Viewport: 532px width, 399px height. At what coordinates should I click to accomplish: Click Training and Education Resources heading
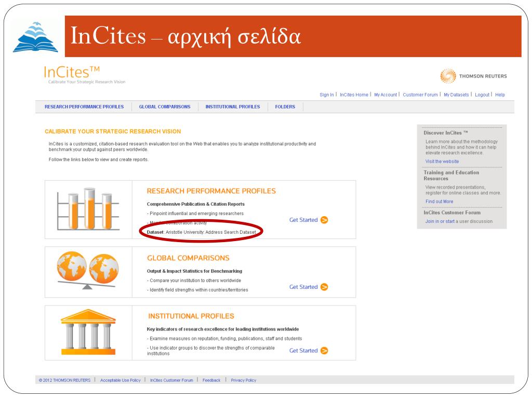pyautogui.click(x=451, y=176)
